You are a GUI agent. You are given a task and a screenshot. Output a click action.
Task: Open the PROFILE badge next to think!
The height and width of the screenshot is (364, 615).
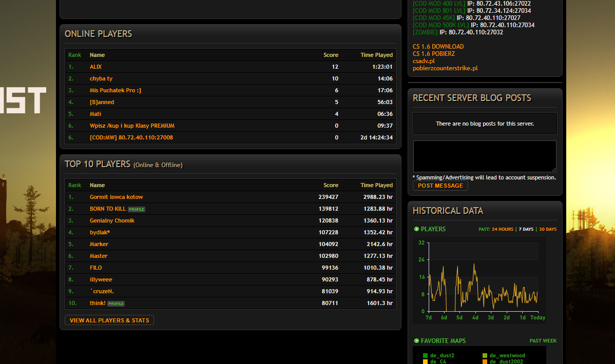pyautogui.click(x=116, y=304)
